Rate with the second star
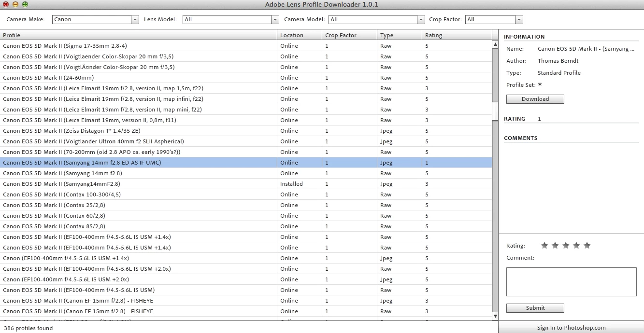 tap(555, 246)
